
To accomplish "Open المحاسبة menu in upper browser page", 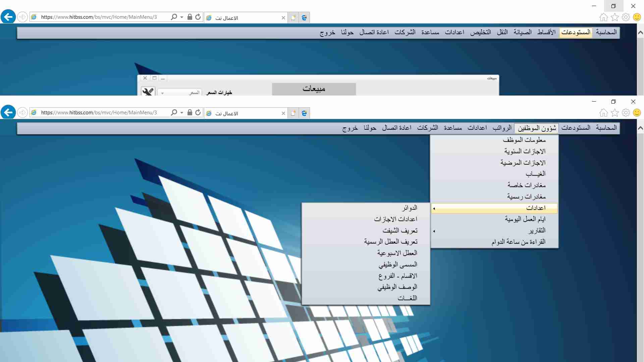I will 606,32.
